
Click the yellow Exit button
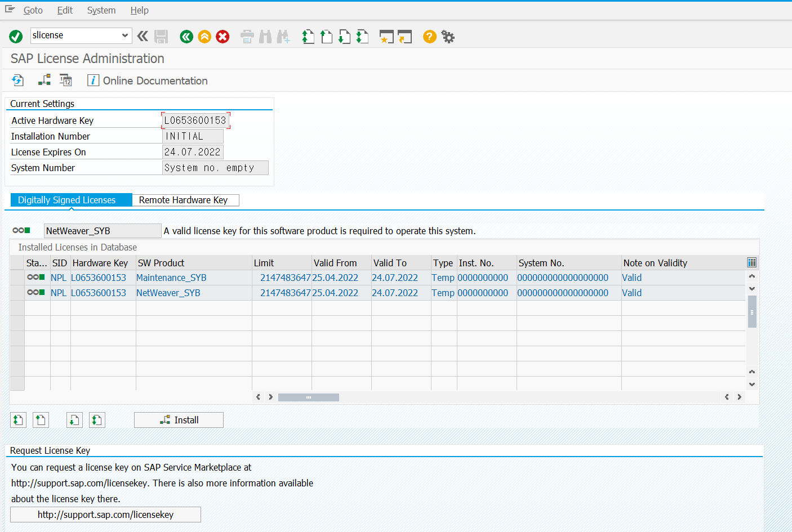pyautogui.click(x=204, y=37)
